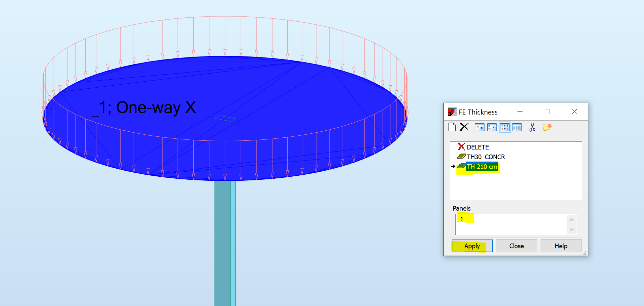This screenshot has width=644, height=306.
Task: Click Apply to assign thickness
Action: tap(472, 246)
